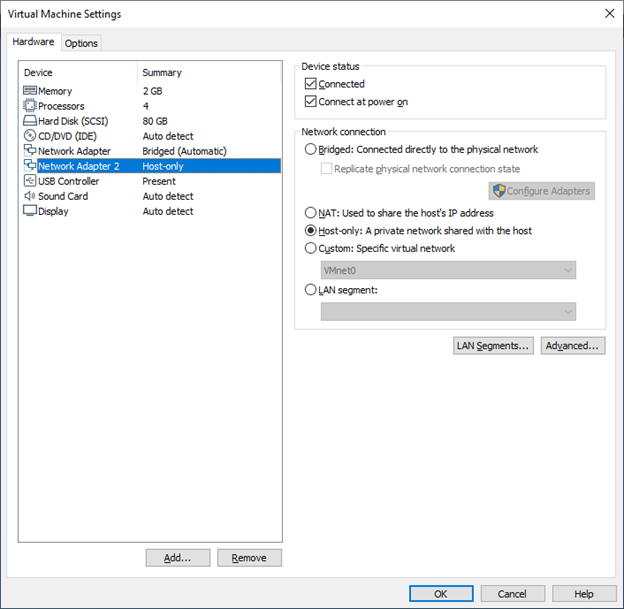
Task: Click the CD/DVD (IDE) disc icon
Action: click(x=30, y=136)
